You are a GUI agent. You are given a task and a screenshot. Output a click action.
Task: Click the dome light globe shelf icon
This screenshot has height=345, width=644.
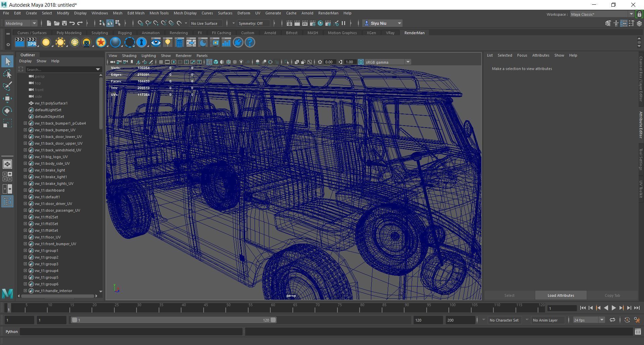click(74, 43)
